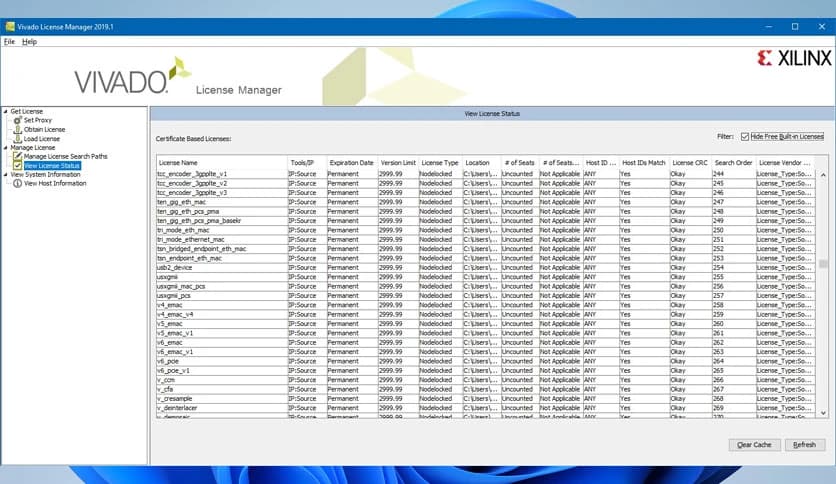Image resolution: width=836 pixels, height=484 pixels.
Task: Select the v_deinterlacer license row
Action: point(486,408)
